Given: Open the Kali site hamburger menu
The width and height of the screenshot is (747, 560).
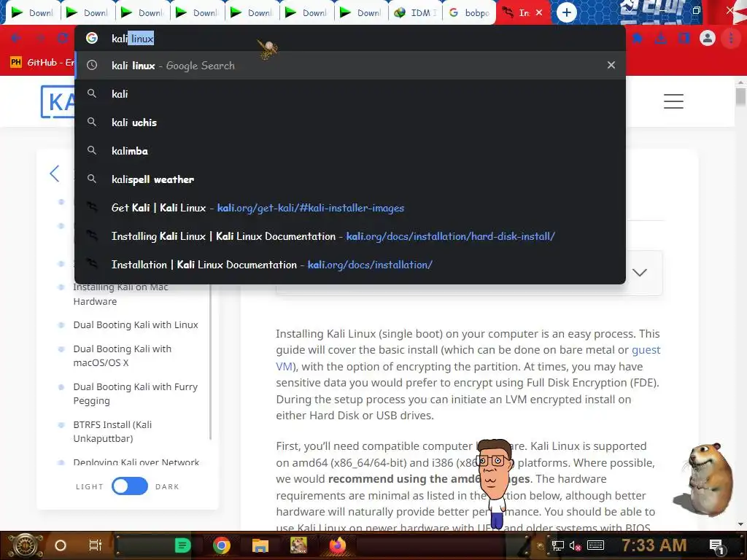Looking at the screenshot, I should 673,101.
